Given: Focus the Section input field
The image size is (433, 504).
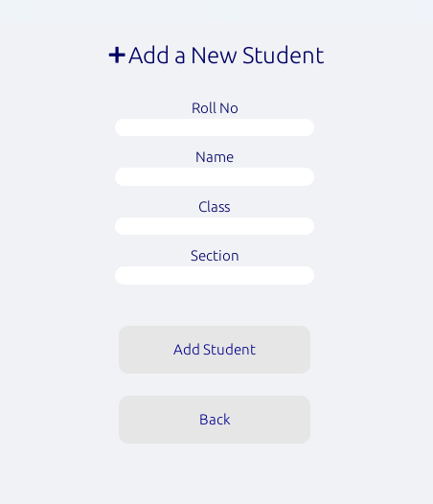Looking at the screenshot, I should coord(215,275).
